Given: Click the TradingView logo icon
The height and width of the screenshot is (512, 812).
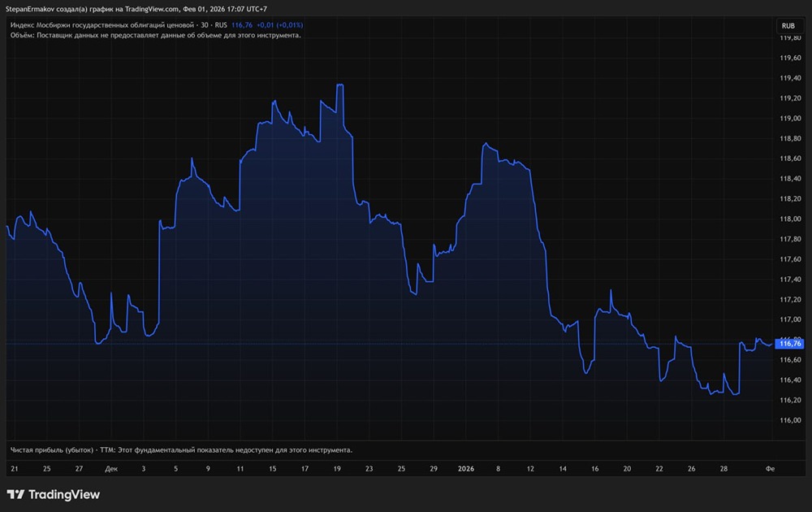Looking at the screenshot, I should 15,494.
